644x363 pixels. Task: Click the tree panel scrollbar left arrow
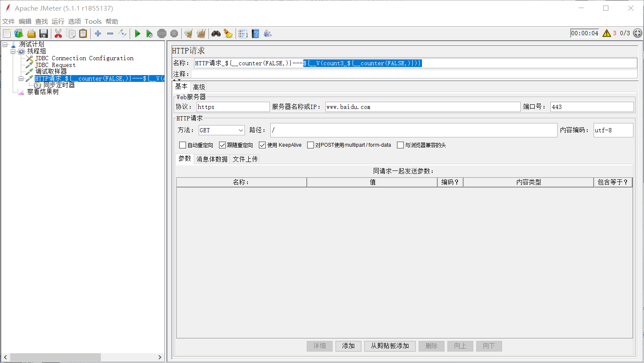pos(5,357)
